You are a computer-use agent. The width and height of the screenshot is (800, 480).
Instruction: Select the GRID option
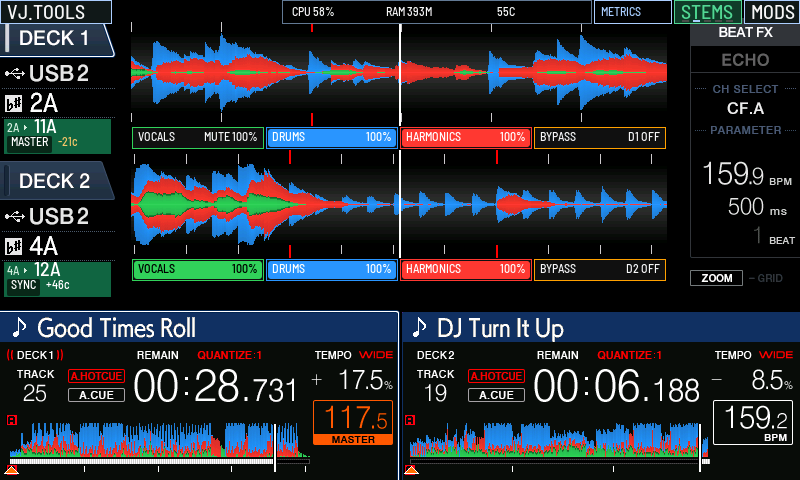click(769, 279)
